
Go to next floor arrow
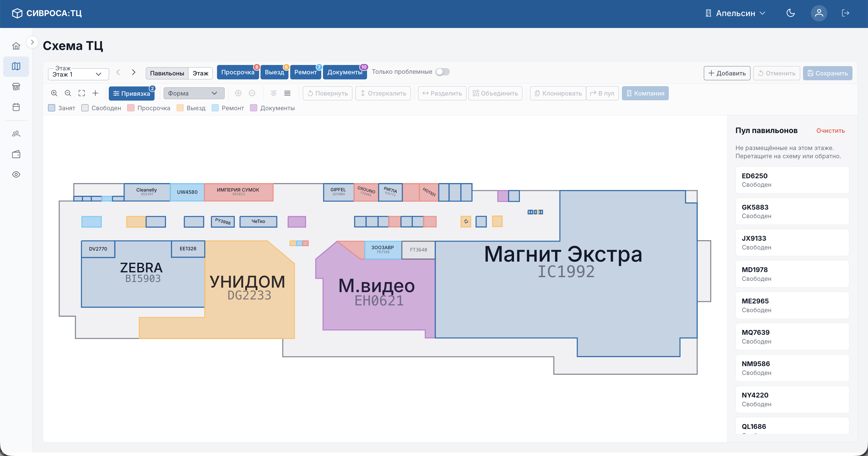click(134, 72)
